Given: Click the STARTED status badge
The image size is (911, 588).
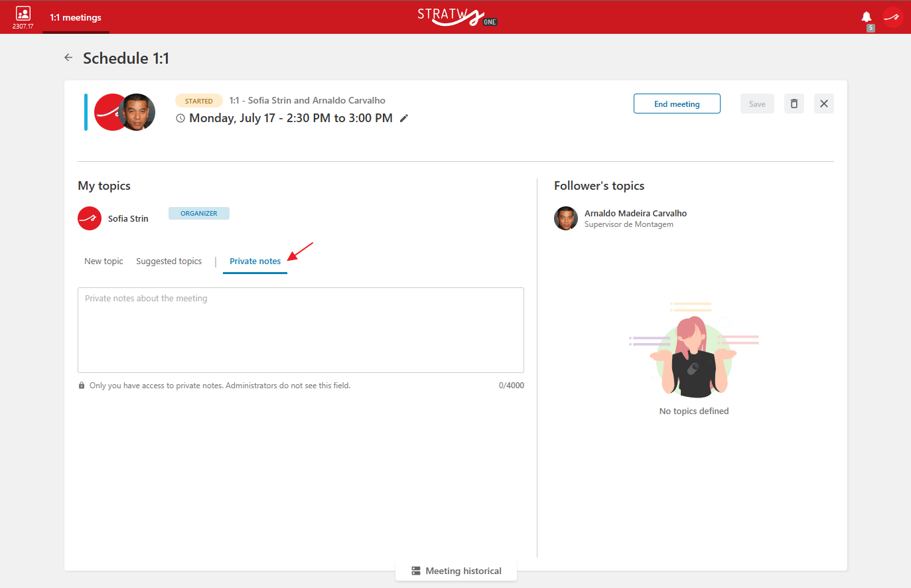Looking at the screenshot, I should point(199,101).
